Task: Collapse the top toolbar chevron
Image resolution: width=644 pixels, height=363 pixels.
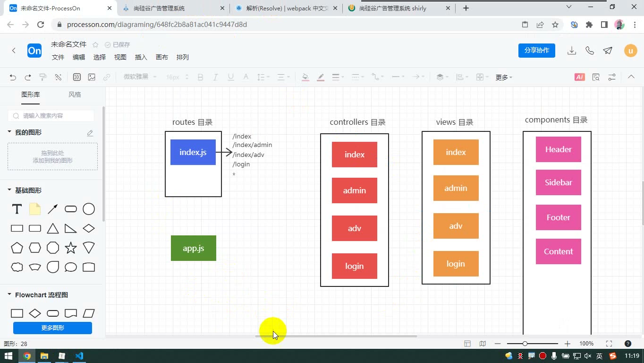Action: [x=631, y=77]
